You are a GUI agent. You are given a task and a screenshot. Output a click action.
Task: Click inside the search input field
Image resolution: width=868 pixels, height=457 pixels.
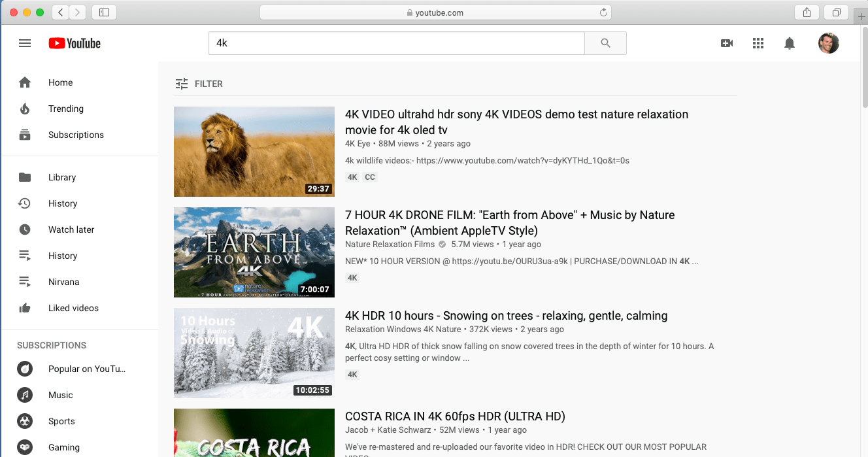point(392,42)
